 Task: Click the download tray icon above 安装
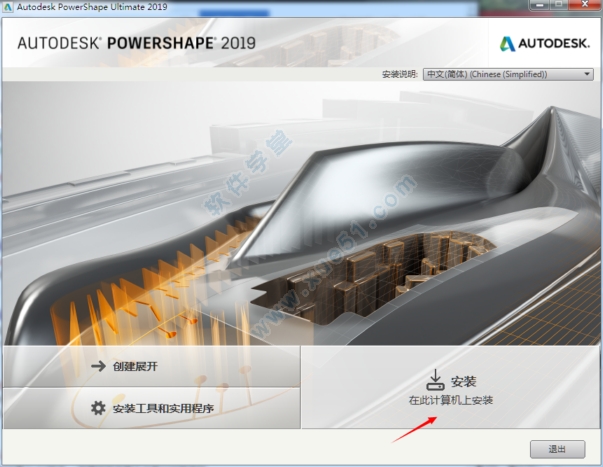pyautogui.click(x=435, y=380)
